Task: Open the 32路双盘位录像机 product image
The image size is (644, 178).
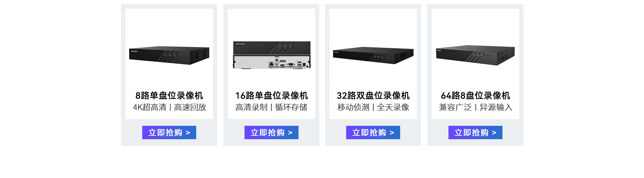Action: 373,55
